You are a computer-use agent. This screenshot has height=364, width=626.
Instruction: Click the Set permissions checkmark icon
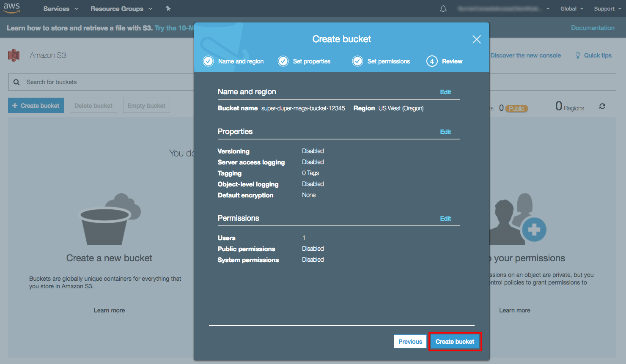pyautogui.click(x=358, y=61)
